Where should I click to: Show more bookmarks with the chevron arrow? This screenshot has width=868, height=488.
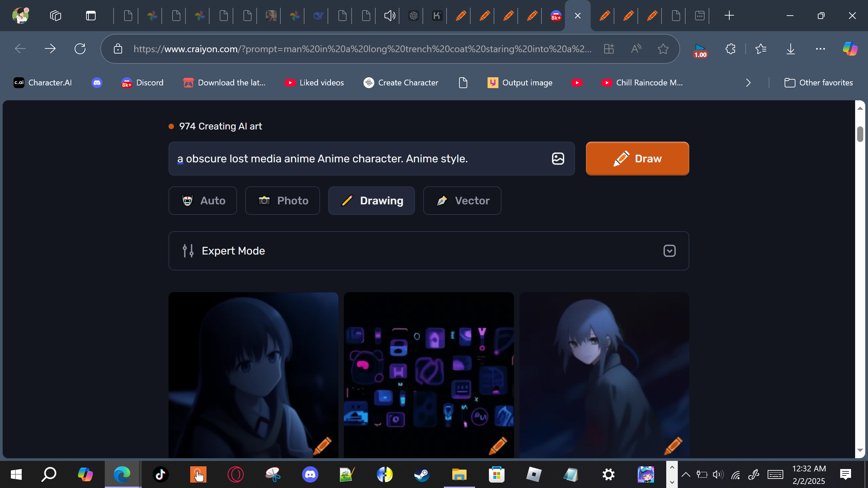748,83
